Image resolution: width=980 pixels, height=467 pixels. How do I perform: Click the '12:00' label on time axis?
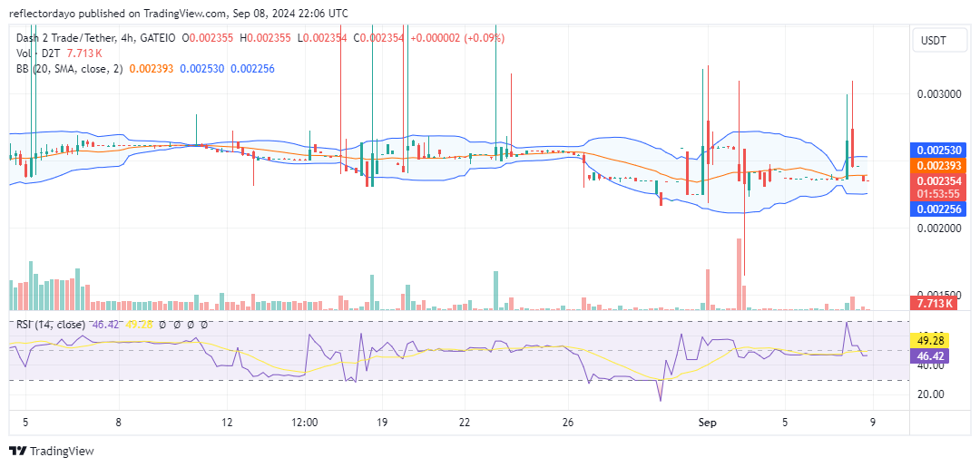click(304, 423)
